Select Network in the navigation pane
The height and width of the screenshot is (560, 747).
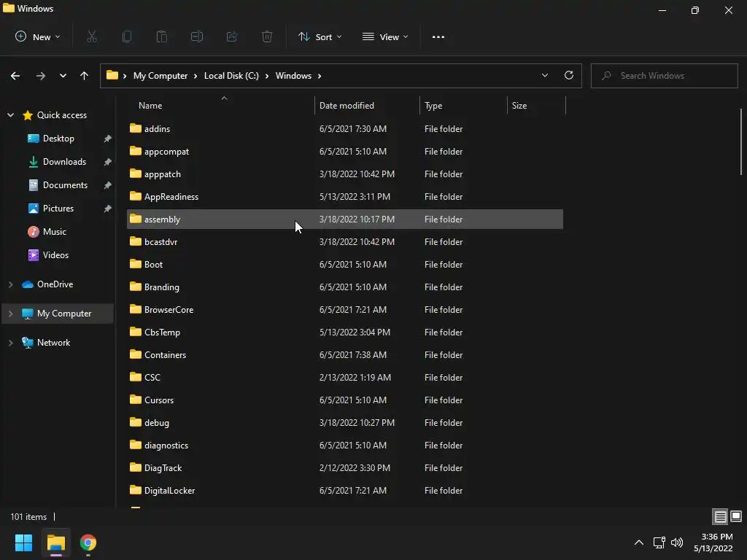click(x=53, y=343)
